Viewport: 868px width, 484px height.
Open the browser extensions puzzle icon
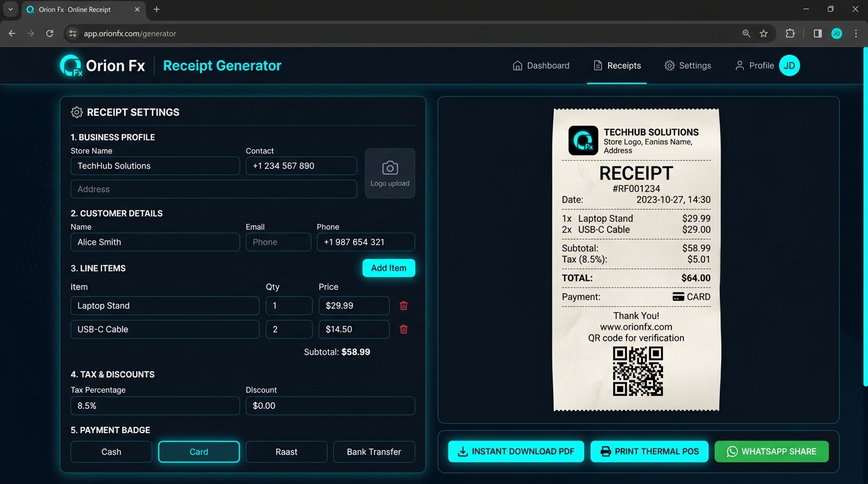pyautogui.click(x=790, y=33)
